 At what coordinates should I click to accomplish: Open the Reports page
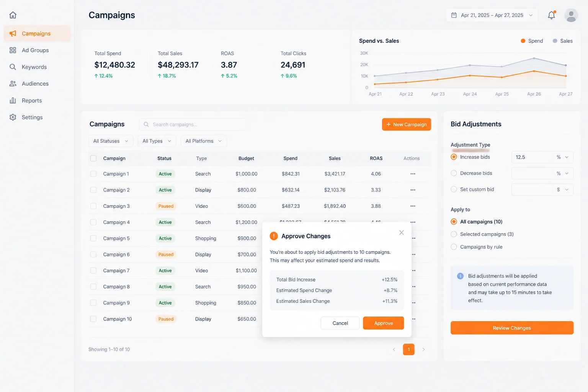tap(37, 100)
